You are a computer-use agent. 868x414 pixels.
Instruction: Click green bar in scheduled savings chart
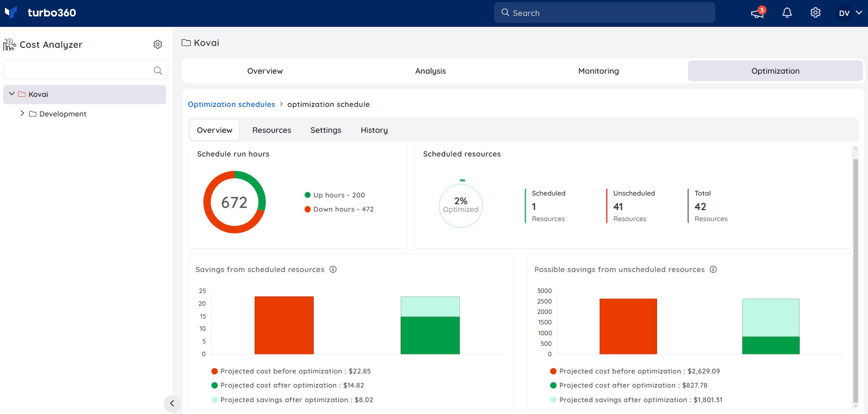430,335
